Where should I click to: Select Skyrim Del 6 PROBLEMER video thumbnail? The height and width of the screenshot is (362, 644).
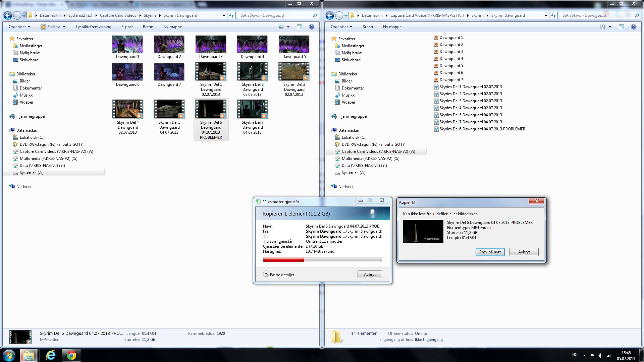tap(211, 109)
